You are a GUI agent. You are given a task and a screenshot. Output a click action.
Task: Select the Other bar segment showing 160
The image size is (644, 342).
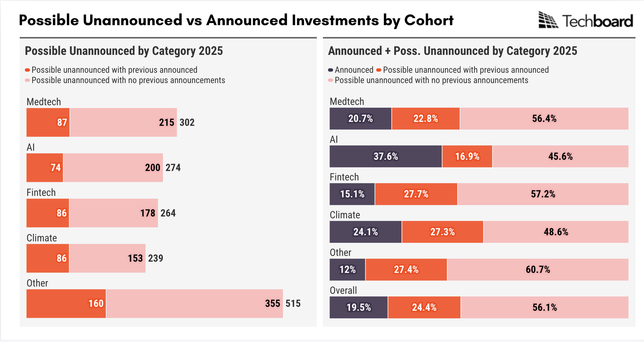coord(66,303)
